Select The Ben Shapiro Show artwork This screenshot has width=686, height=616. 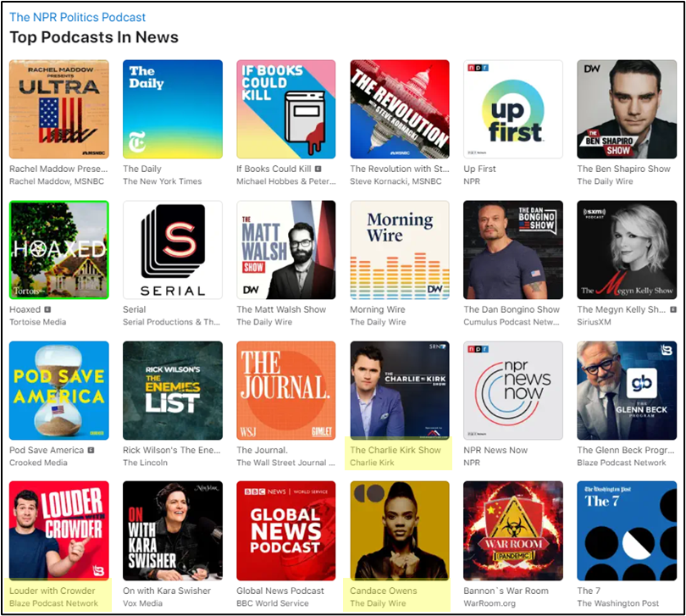(627, 109)
